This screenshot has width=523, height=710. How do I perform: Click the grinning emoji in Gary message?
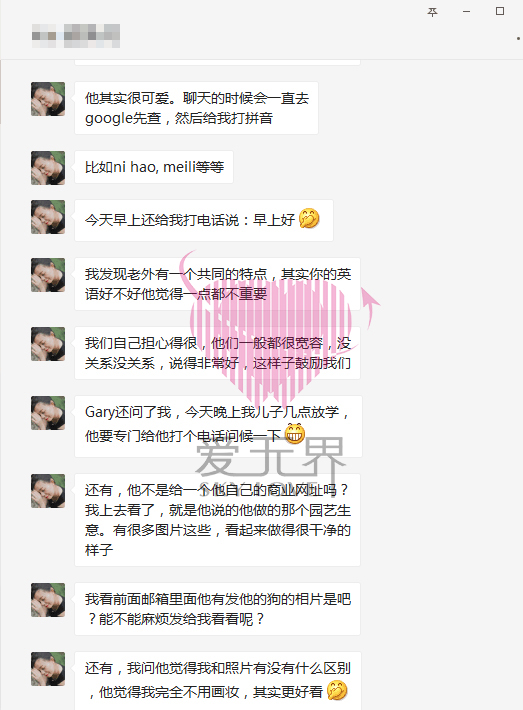(295, 434)
